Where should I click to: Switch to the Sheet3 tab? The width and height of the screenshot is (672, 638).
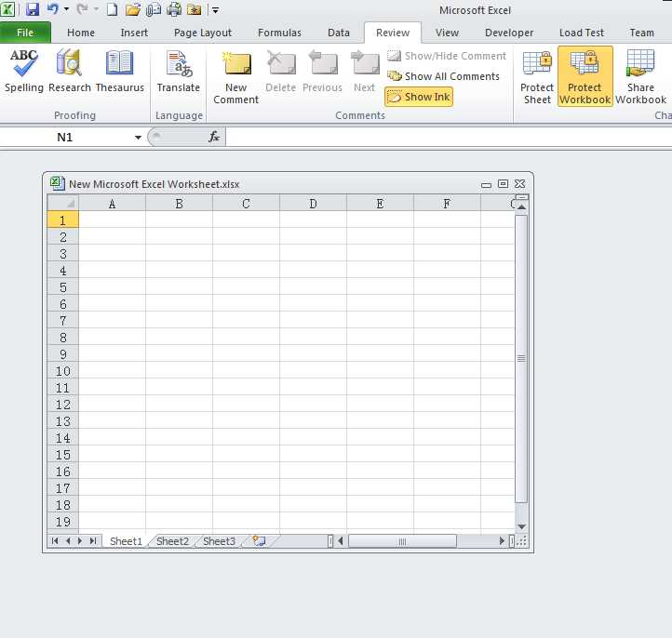219,540
